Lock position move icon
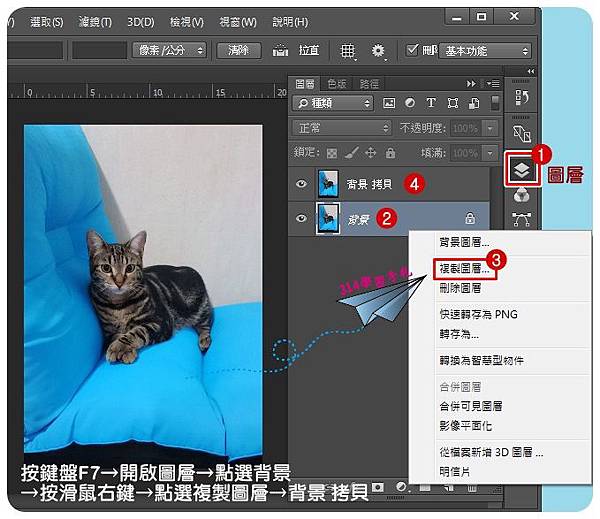 (370, 153)
